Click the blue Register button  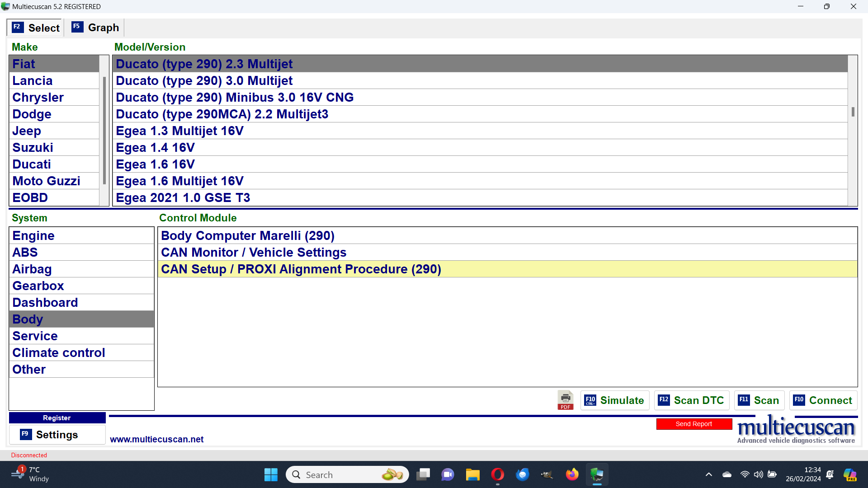pyautogui.click(x=57, y=418)
